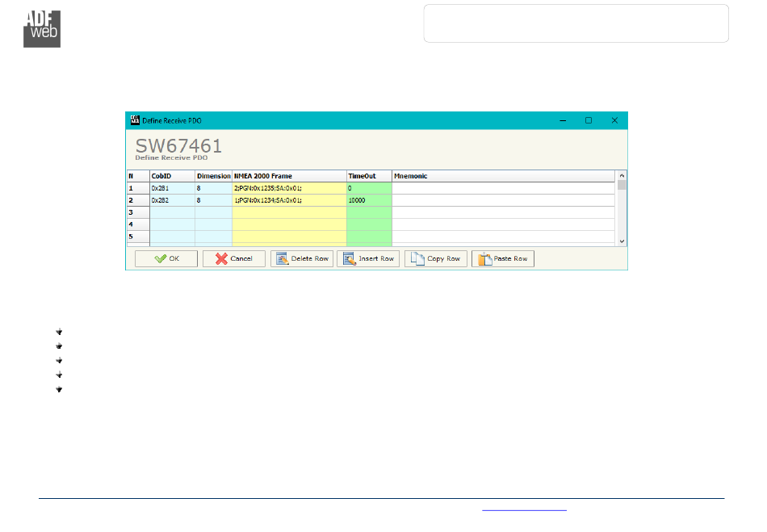The image size is (767, 532).
Task: Click Mnemonic field of row 2
Action: [x=503, y=200]
